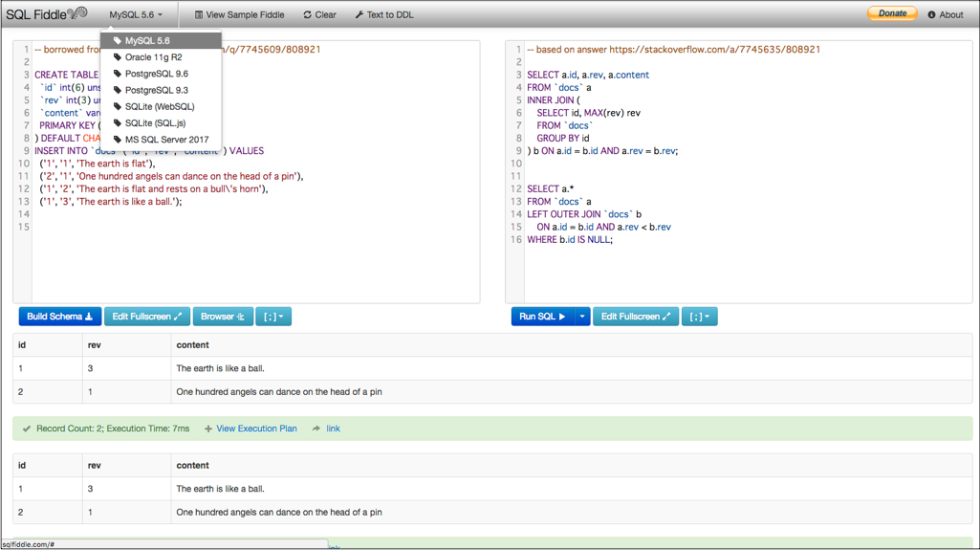
Task: Open the About page
Action: [945, 14]
